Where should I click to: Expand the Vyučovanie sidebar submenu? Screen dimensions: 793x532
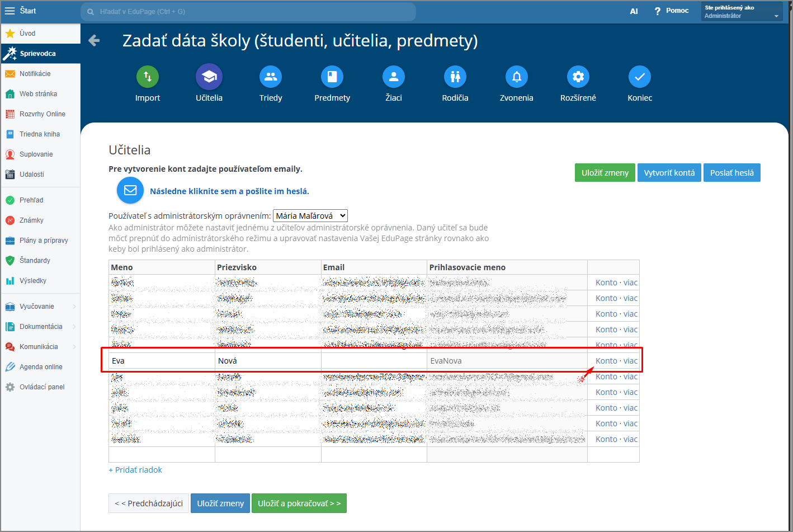(x=74, y=307)
